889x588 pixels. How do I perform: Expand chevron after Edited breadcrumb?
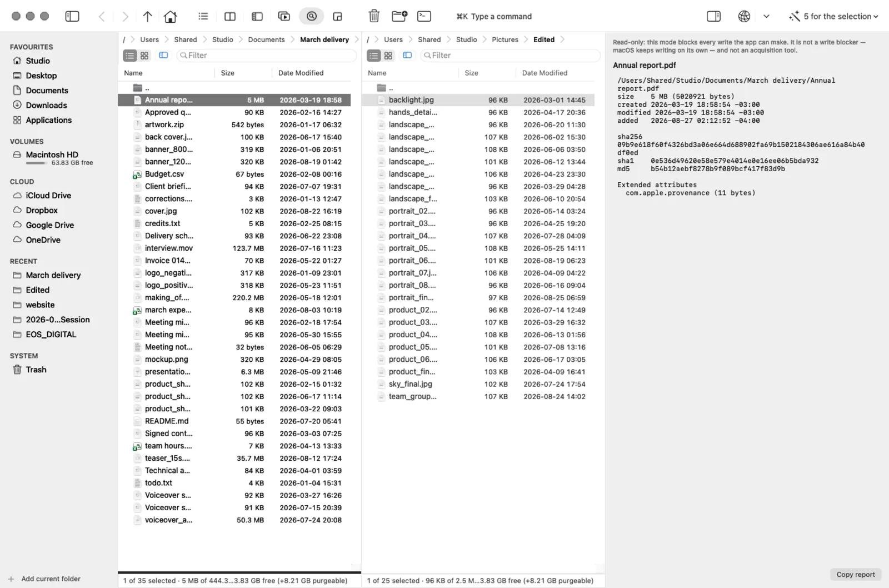[562, 39]
